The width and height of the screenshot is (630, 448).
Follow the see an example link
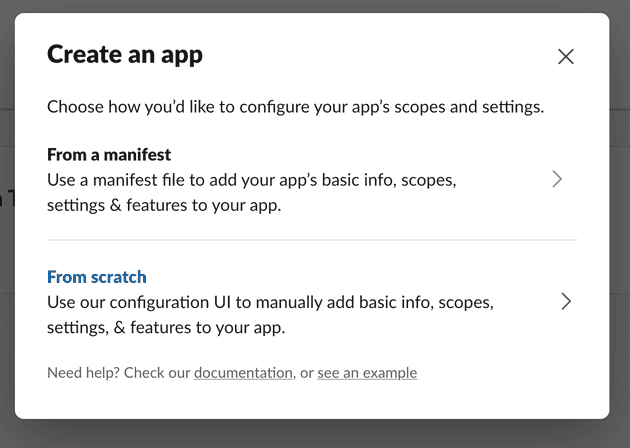[x=367, y=373]
